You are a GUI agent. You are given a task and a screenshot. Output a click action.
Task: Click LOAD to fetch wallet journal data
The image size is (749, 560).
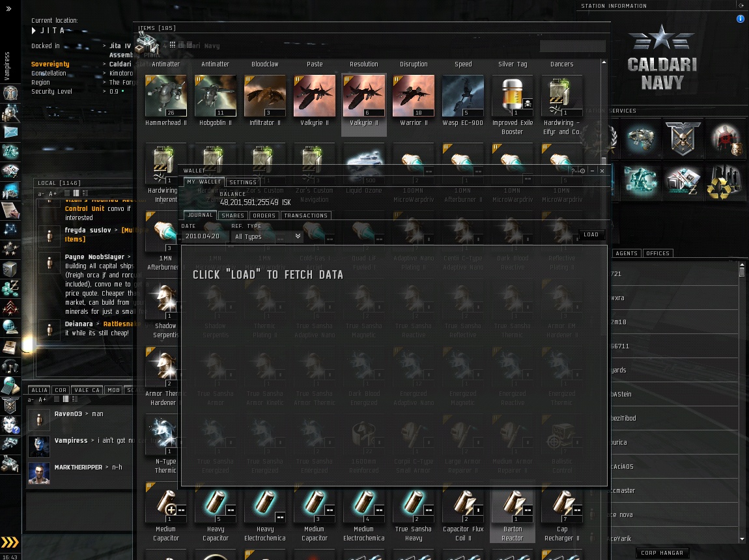coord(591,234)
